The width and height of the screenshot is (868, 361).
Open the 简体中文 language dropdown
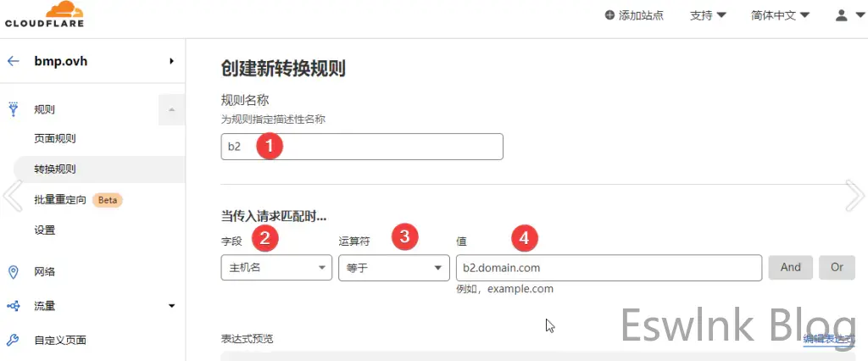tap(780, 15)
